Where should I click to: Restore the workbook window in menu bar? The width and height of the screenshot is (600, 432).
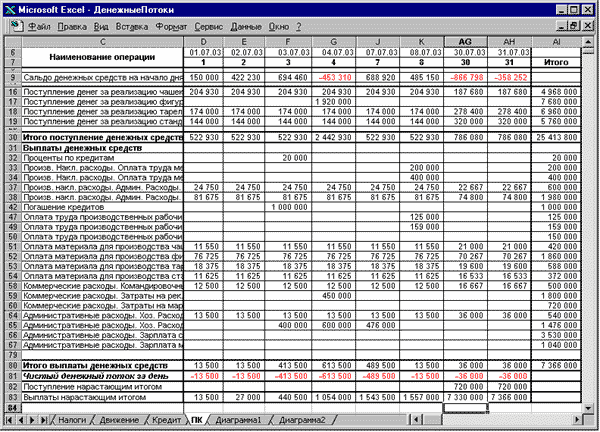pos(573,26)
